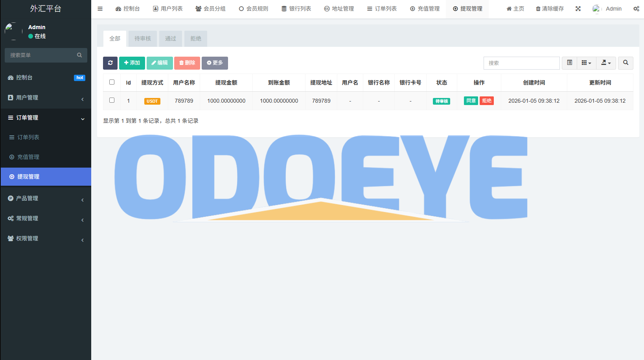Click the refresh table icon button

110,63
